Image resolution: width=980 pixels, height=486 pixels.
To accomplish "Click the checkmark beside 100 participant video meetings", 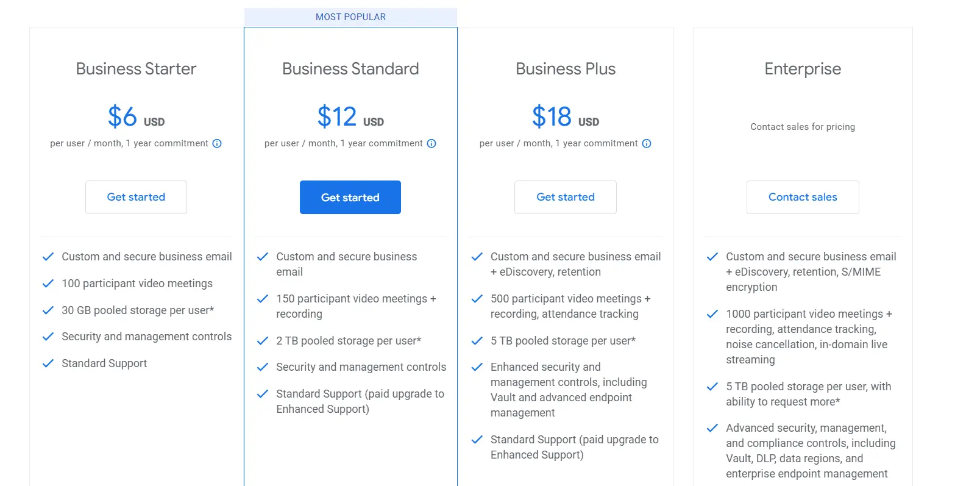I will 48,283.
